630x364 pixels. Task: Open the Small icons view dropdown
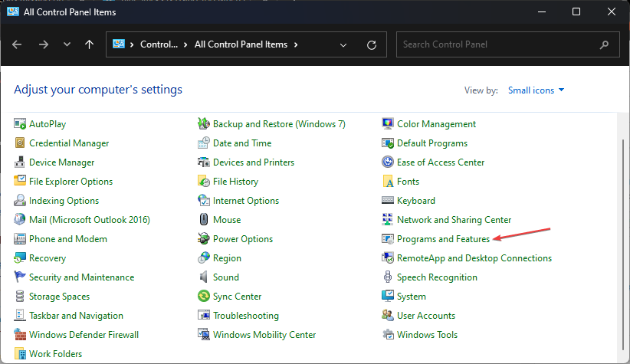point(536,90)
